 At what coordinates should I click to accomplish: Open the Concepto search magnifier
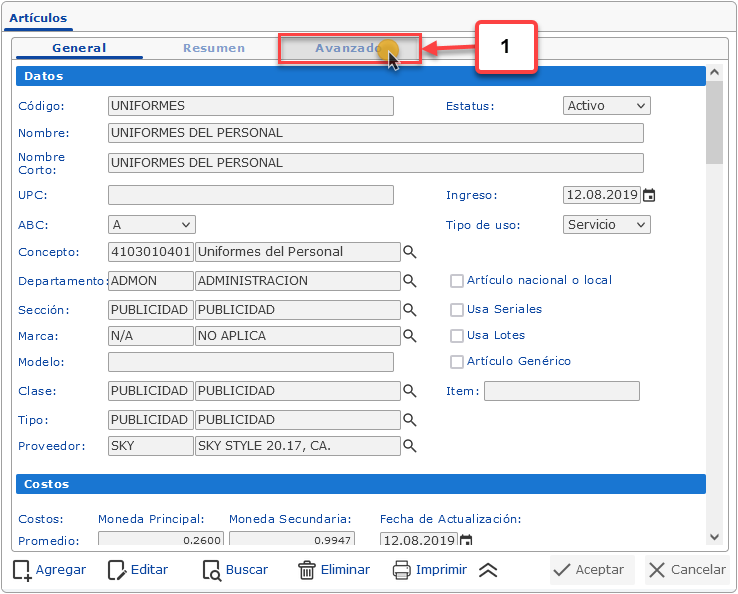point(409,252)
